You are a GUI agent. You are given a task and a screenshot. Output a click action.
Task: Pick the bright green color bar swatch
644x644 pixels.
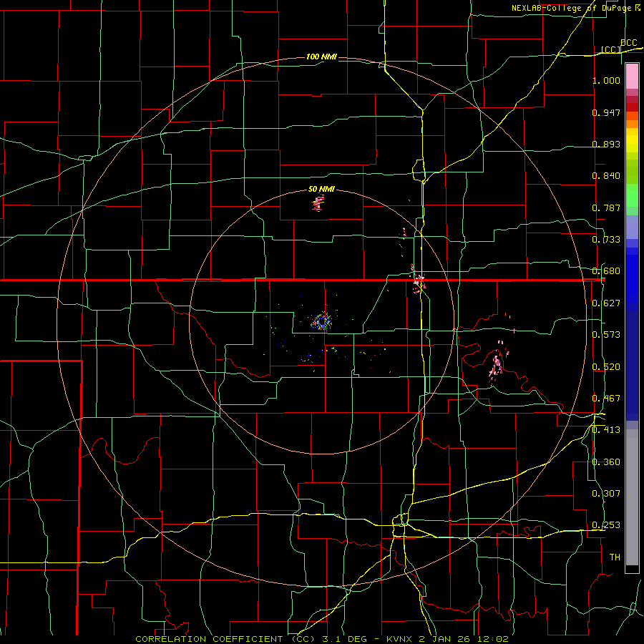coord(632,195)
